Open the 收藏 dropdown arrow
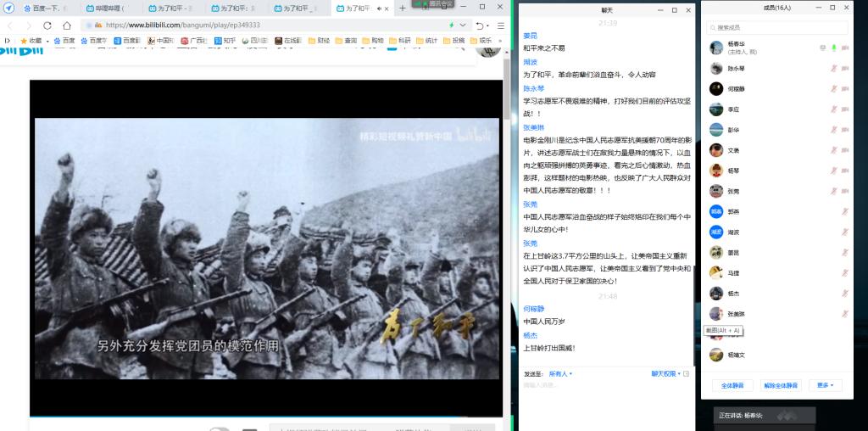The width and height of the screenshot is (868, 431). tap(47, 41)
